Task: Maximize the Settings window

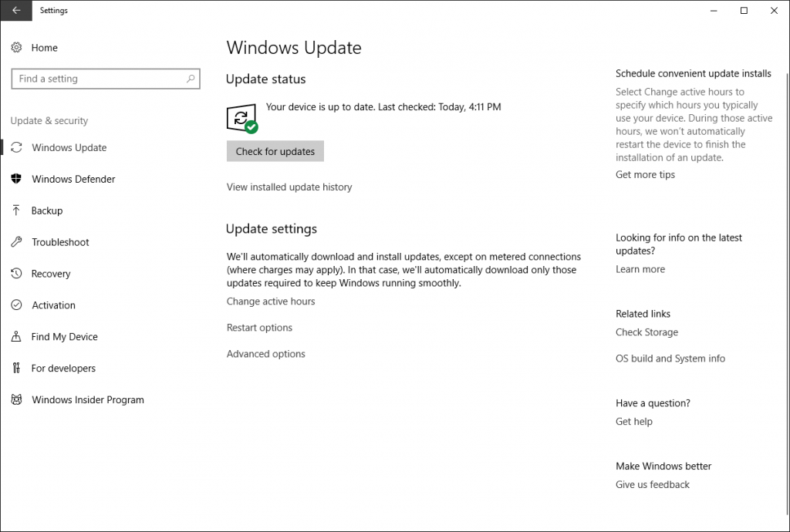Action: (x=744, y=10)
